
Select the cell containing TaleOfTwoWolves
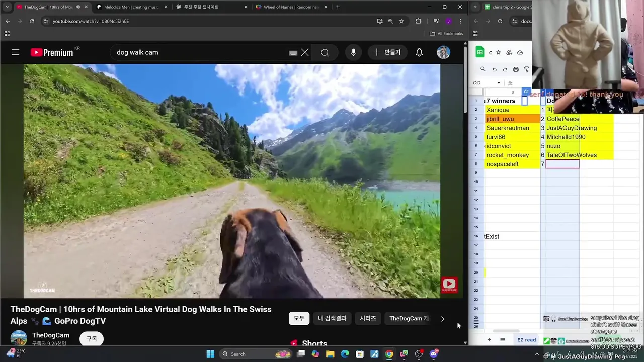pos(562,155)
